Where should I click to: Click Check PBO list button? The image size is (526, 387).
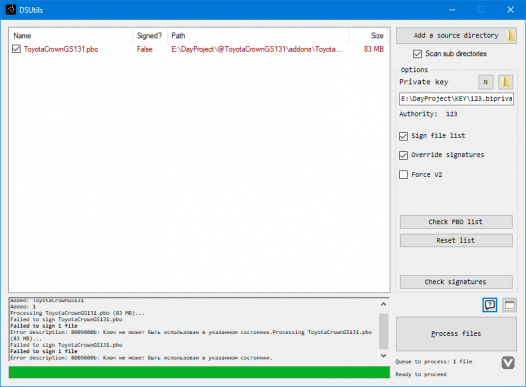point(456,222)
